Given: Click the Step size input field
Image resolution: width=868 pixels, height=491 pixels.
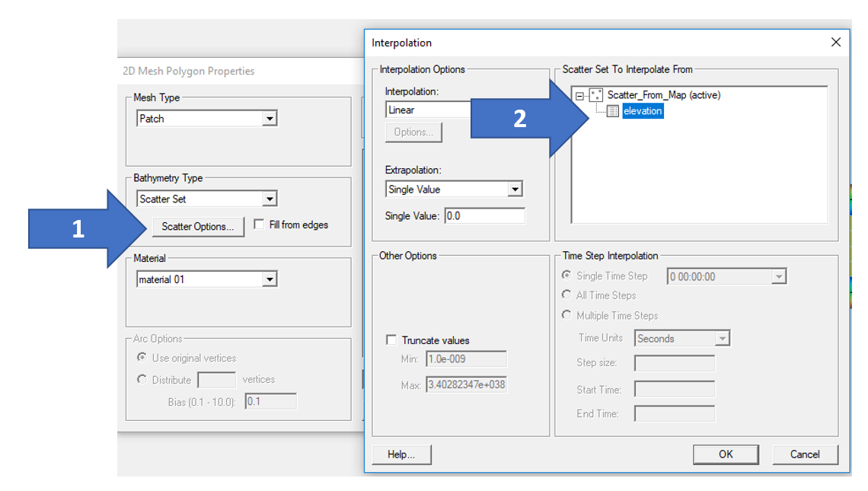Looking at the screenshot, I should pos(675,363).
